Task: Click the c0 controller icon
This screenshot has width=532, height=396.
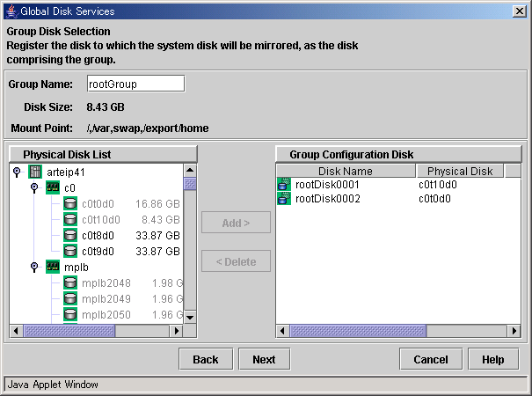Action: click(53, 187)
